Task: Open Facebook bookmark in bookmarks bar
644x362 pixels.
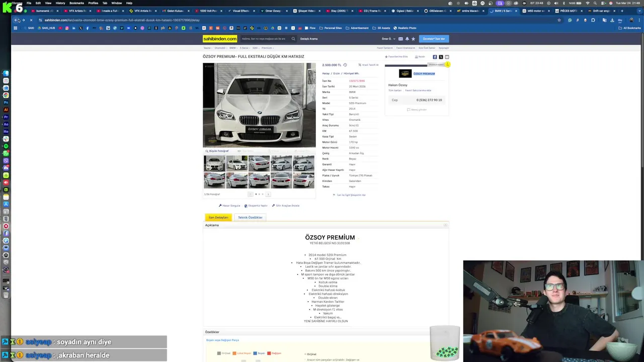Action: (x=87, y=28)
